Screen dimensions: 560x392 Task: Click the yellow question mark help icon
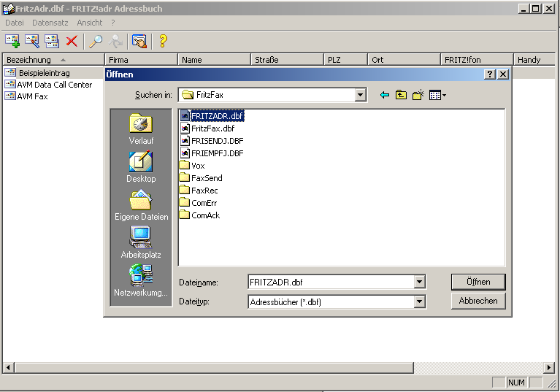pyautogui.click(x=163, y=41)
